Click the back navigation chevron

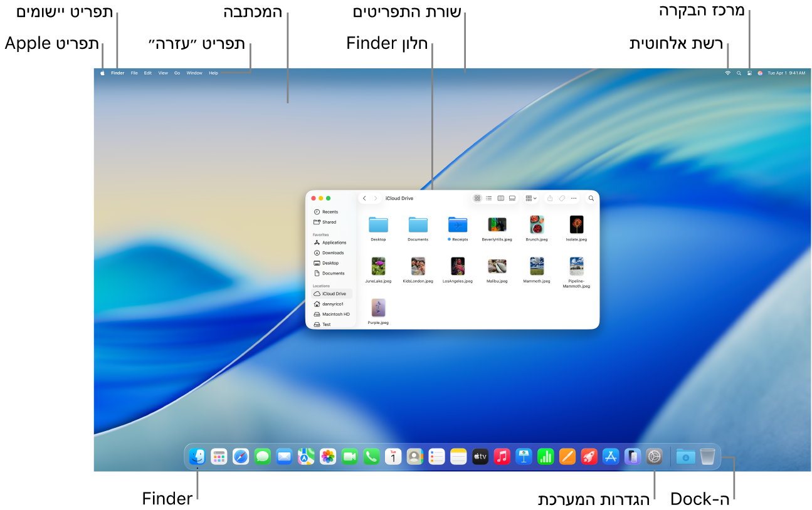pyautogui.click(x=364, y=198)
